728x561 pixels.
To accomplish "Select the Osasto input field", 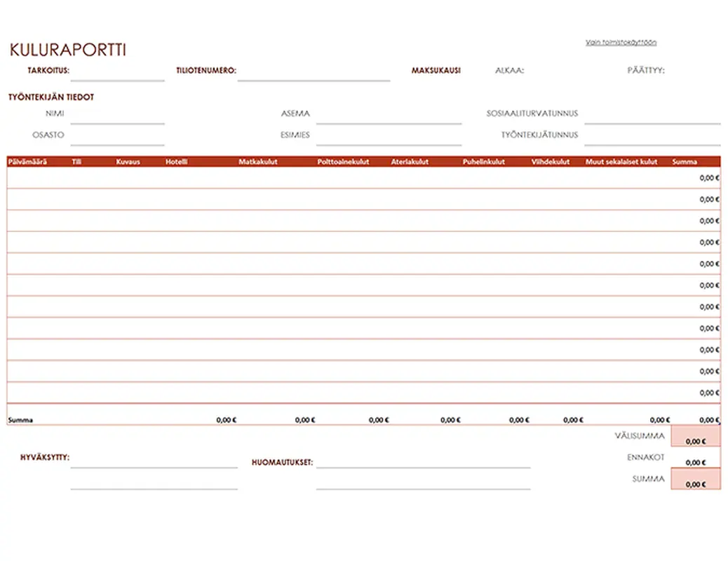I will (117, 136).
